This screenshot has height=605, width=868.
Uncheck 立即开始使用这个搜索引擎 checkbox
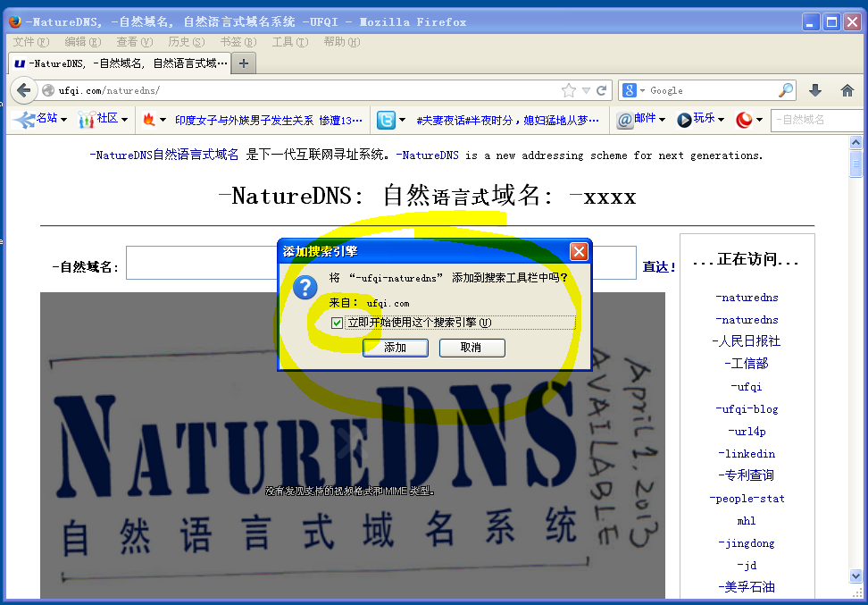coord(337,323)
